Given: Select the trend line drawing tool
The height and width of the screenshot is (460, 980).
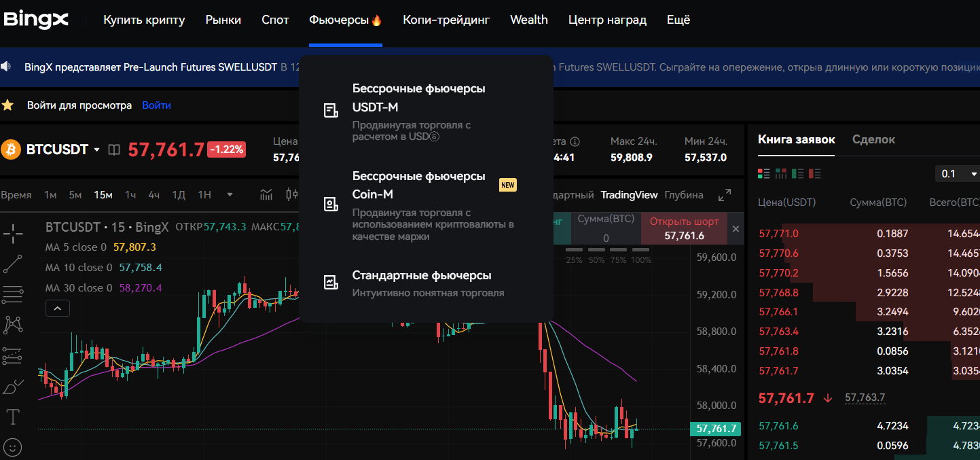Looking at the screenshot, I should point(13,264).
